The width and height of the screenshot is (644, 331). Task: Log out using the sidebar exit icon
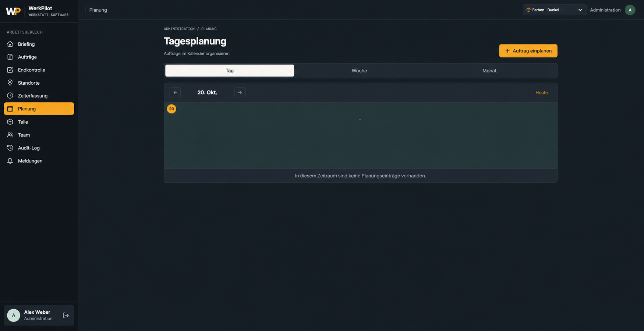click(66, 316)
